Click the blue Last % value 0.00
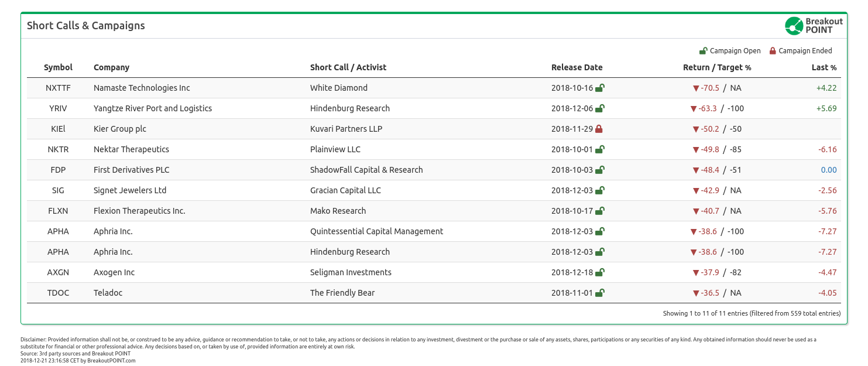868x366 pixels. [829, 170]
